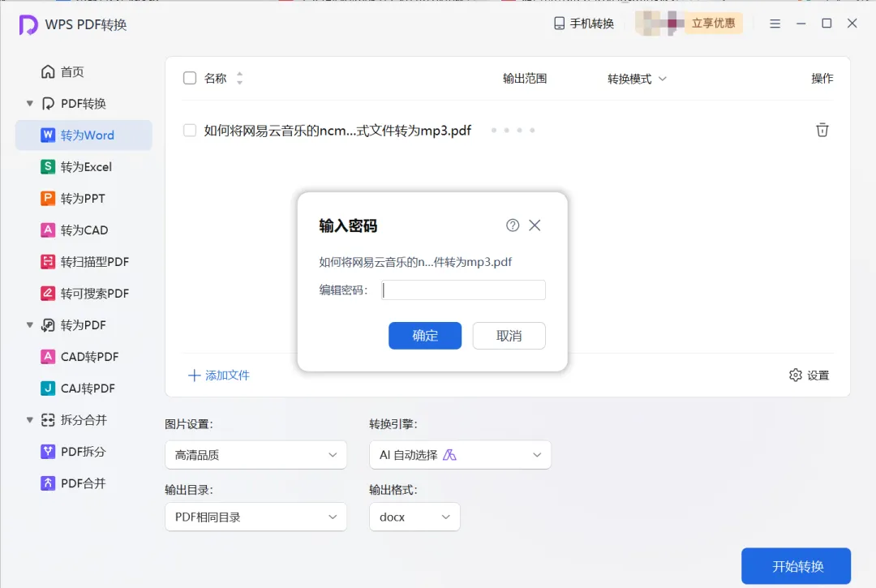The width and height of the screenshot is (876, 588).
Task: Select the 转为Excel icon
Action: click(48, 166)
